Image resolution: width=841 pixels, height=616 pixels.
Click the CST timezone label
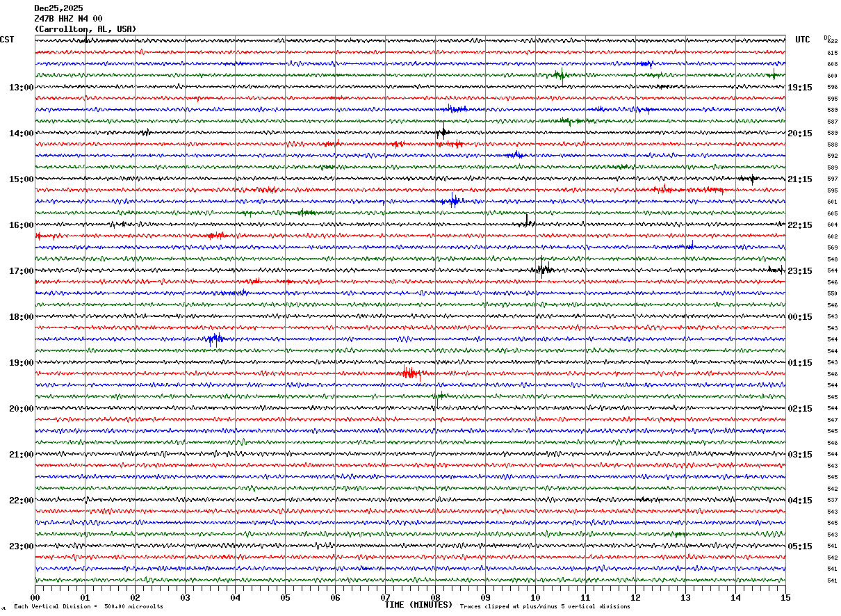pyautogui.click(x=7, y=40)
